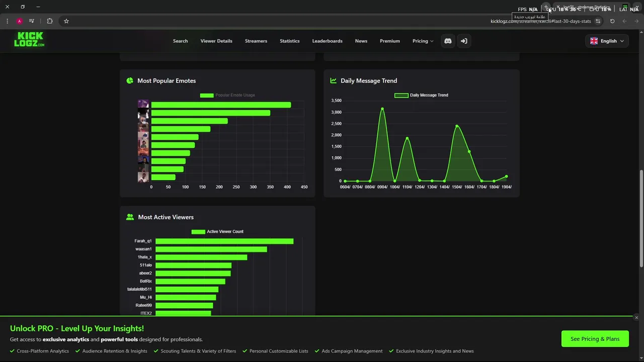Open the English language selector
The height and width of the screenshot is (362, 644).
coord(607,41)
